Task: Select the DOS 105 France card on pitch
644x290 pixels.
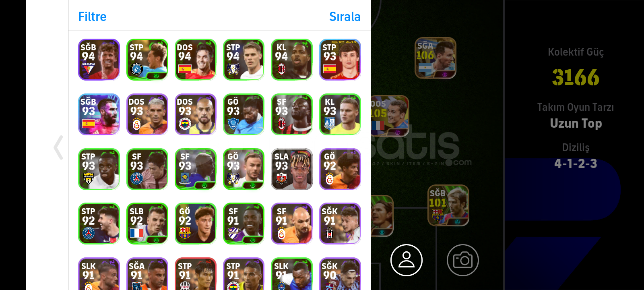Action: pyautogui.click(x=390, y=116)
